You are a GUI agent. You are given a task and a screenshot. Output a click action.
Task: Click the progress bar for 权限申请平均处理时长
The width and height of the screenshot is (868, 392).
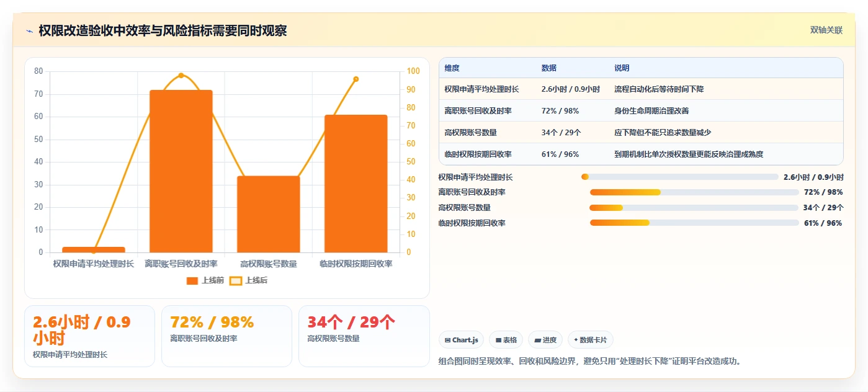coord(679,177)
